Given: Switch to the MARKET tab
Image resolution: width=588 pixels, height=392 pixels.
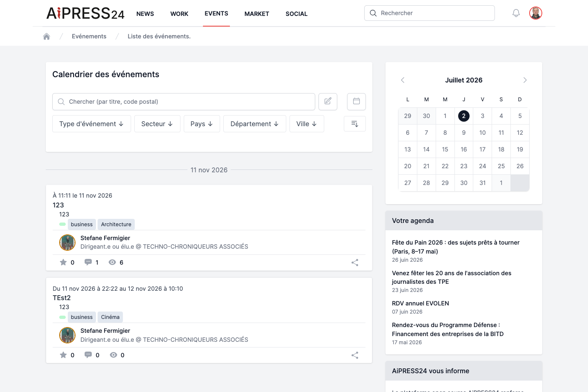Looking at the screenshot, I should (x=257, y=14).
